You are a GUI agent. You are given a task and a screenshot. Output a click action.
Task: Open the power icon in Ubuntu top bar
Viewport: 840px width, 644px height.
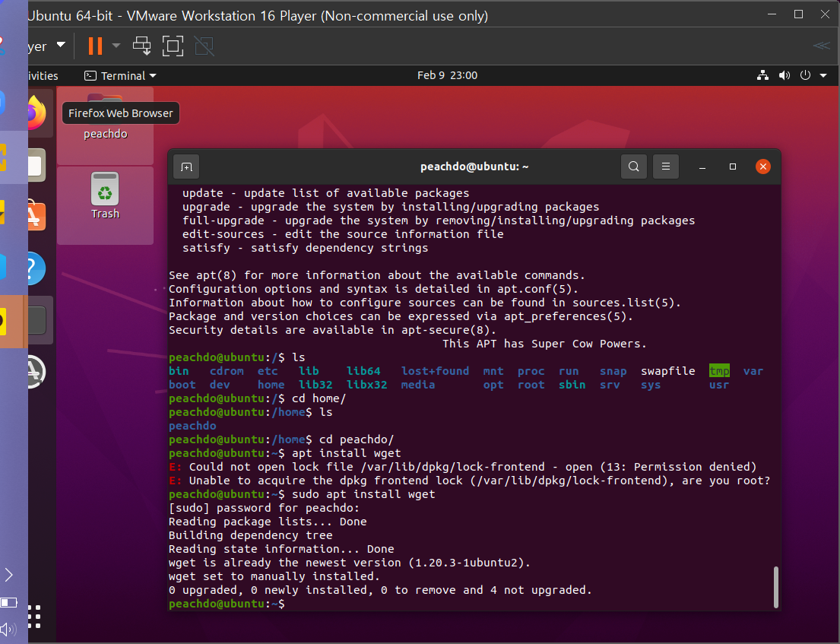(x=805, y=75)
